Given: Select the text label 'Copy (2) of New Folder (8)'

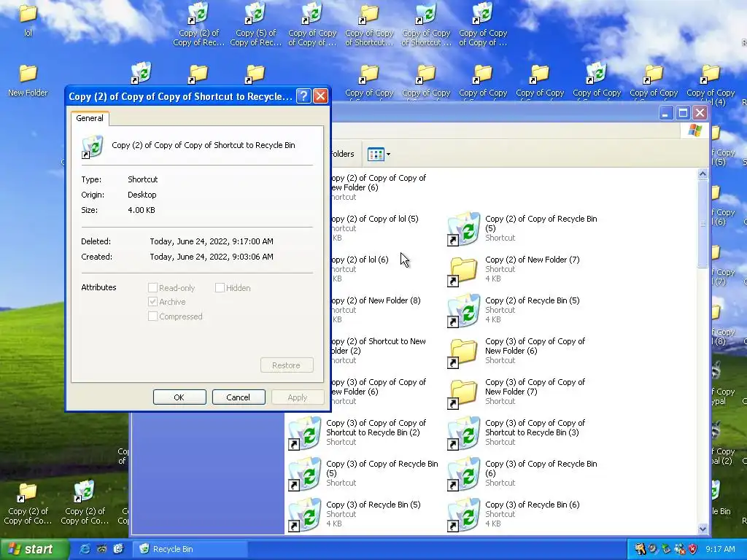Looking at the screenshot, I should 376,301.
